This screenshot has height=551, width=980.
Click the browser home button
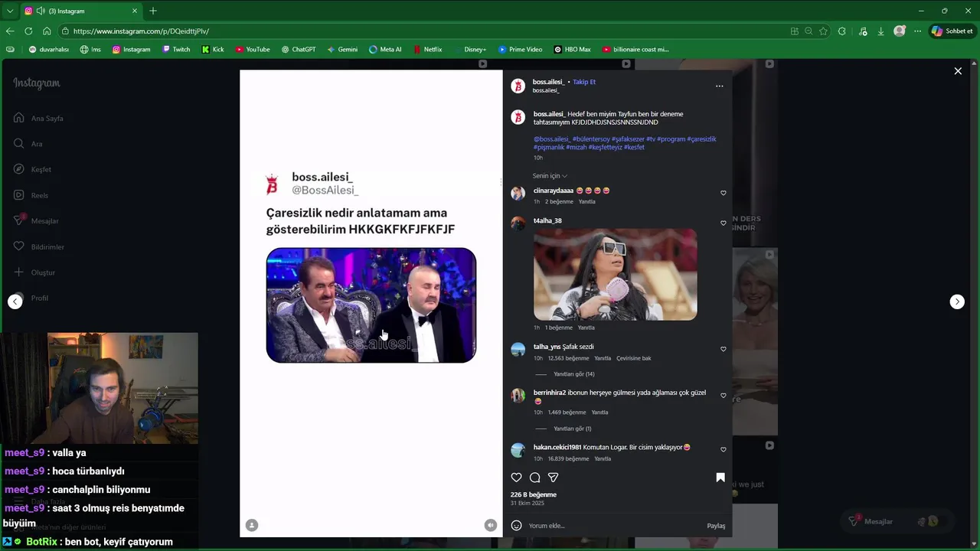(x=47, y=31)
